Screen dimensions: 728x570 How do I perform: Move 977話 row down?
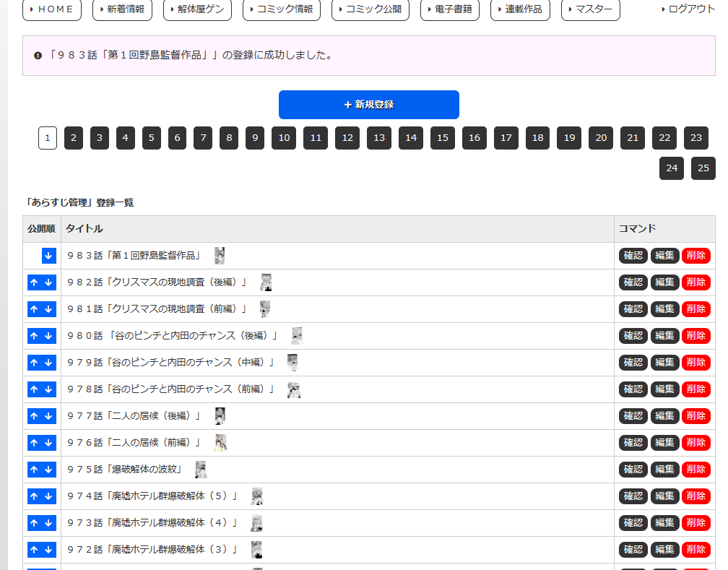[x=49, y=416]
